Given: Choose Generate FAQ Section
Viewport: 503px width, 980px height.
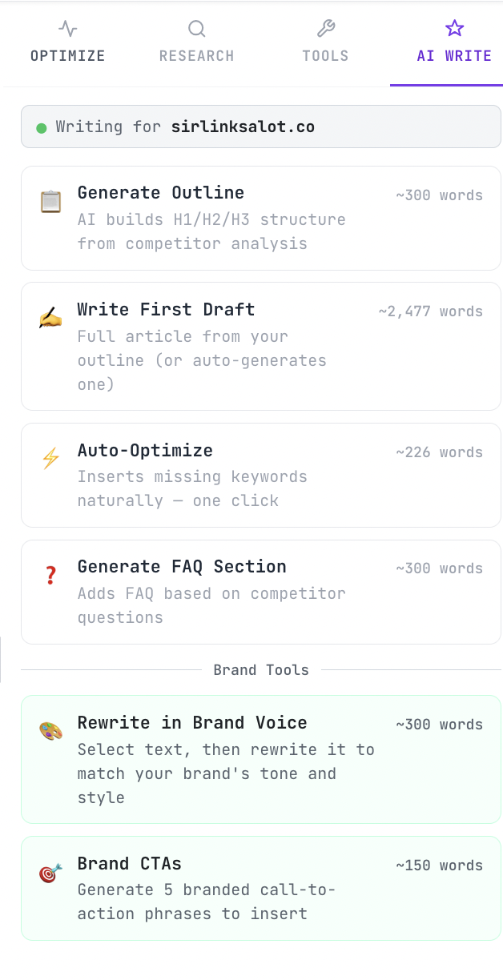Looking at the screenshot, I should tap(261, 592).
